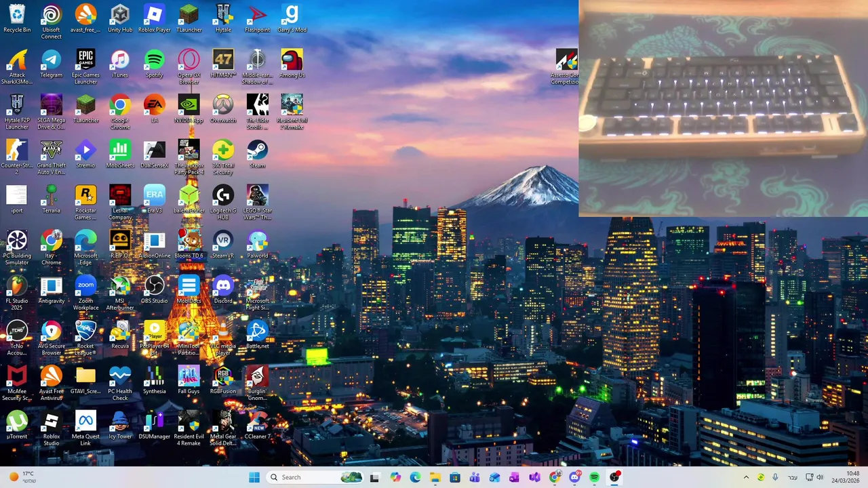Viewport: 868px width, 488px height.
Task: Open Microsoft Store from the taskbar
Action: pyautogui.click(x=455, y=477)
